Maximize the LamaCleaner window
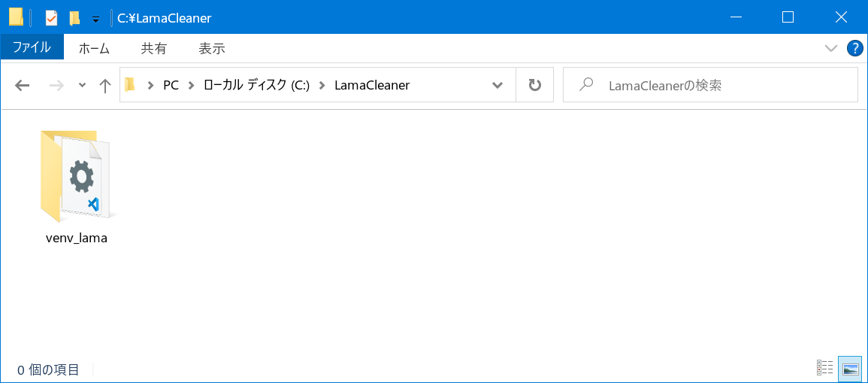 click(x=788, y=17)
